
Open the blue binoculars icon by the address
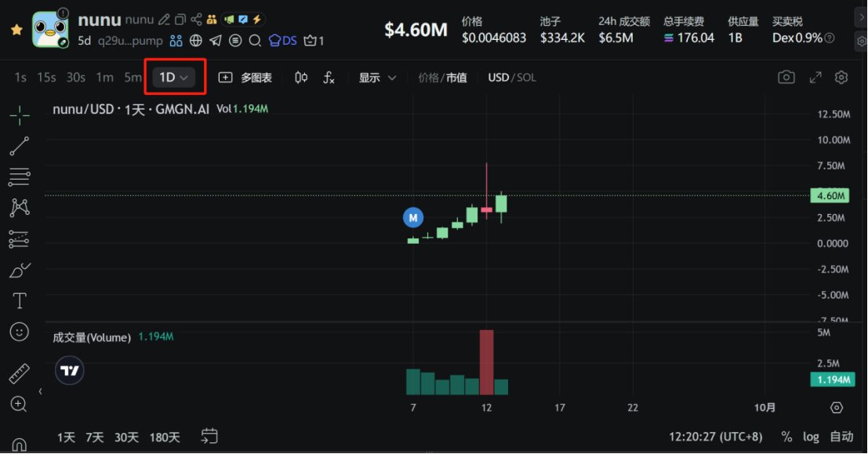(x=176, y=41)
